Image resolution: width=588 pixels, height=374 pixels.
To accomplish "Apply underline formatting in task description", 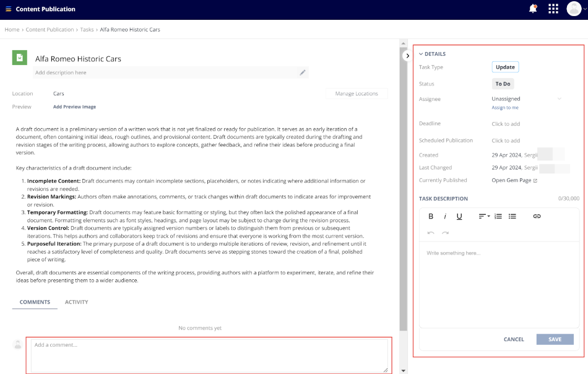I will pyautogui.click(x=459, y=216).
